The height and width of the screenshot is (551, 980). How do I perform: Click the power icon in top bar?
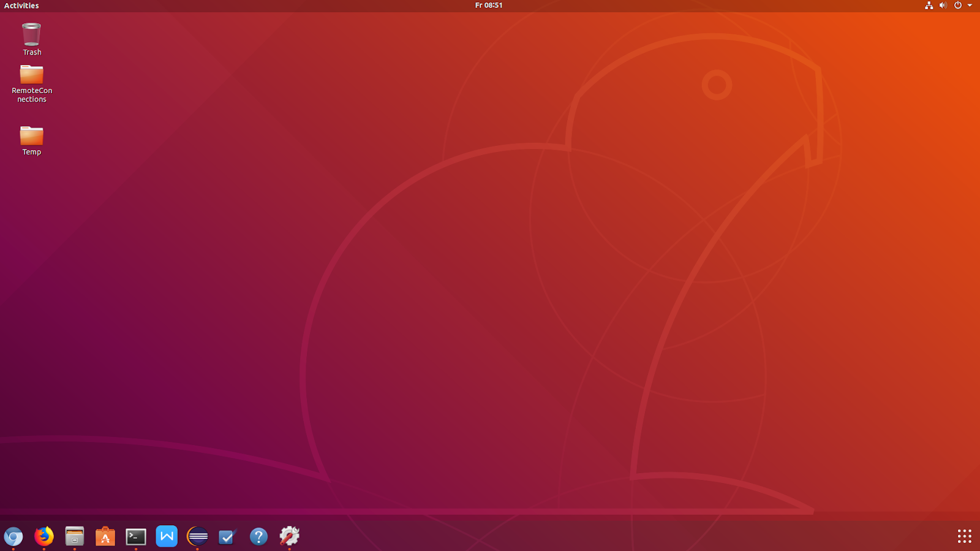[958, 6]
